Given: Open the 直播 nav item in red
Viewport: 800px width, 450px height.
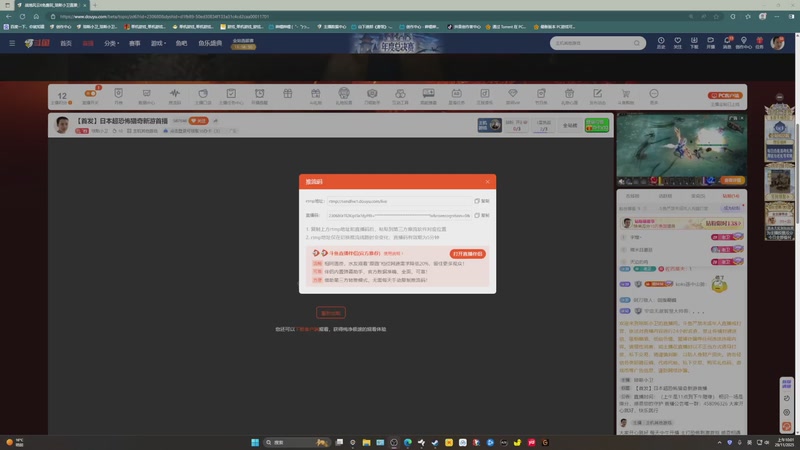Looking at the screenshot, I should tap(88, 43).
